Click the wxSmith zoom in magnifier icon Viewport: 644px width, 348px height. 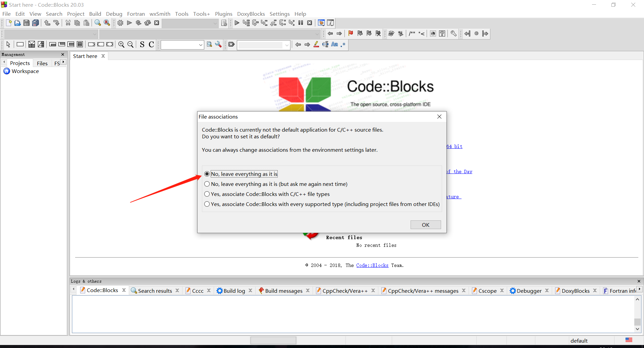tap(121, 45)
